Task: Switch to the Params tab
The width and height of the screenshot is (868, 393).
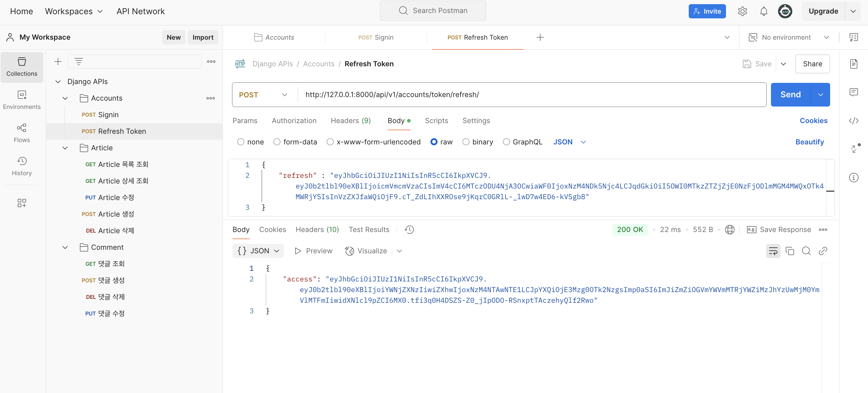Action: [x=245, y=121]
